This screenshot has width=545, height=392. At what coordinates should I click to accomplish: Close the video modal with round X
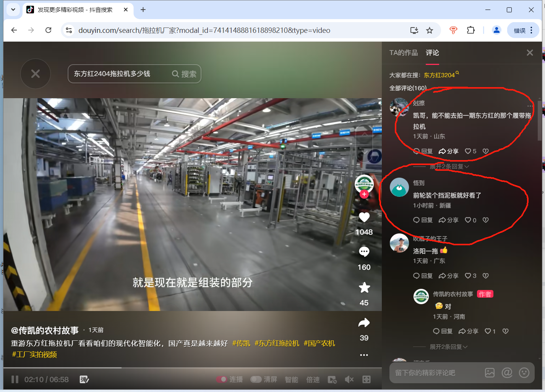click(36, 74)
